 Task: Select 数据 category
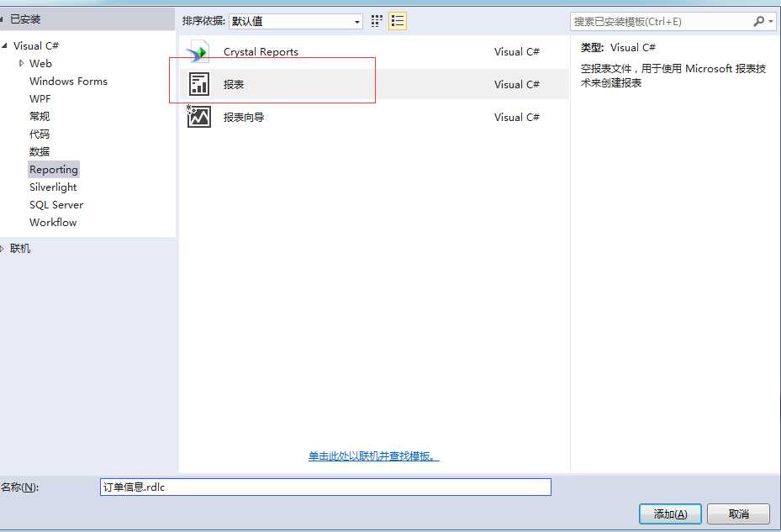click(x=40, y=151)
